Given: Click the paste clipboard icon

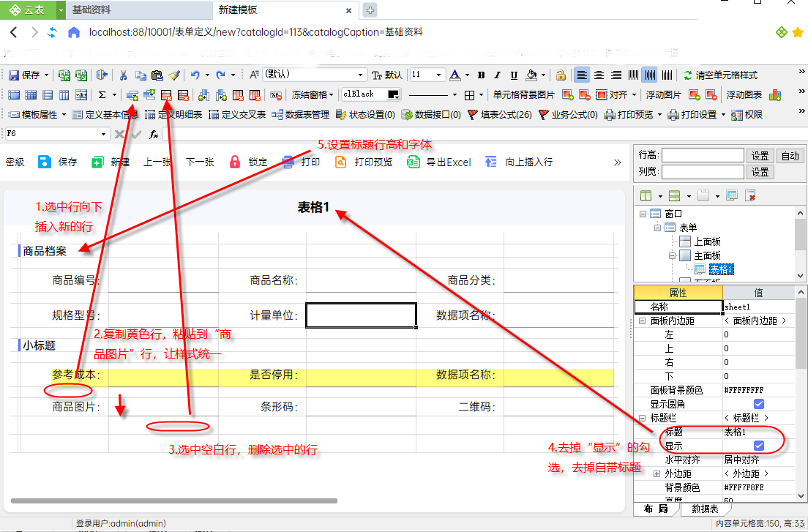Looking at the screenshot, I should [x=157, y=75].
